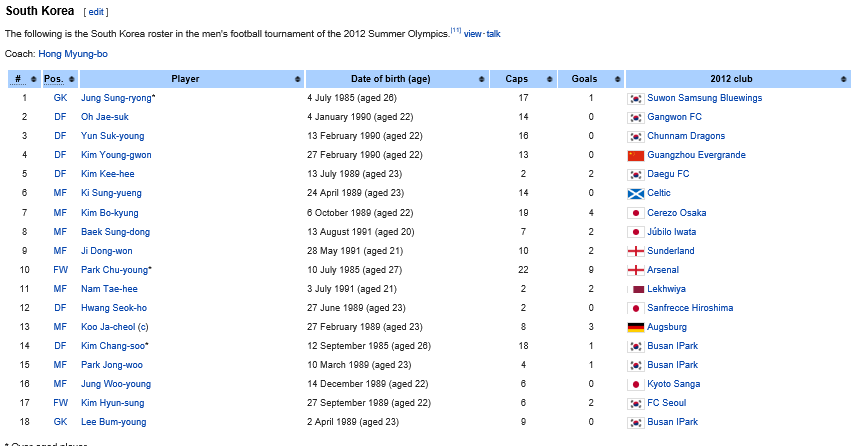The image size is (859, 446).
Task: Click the Japan flag next to Cerezo Osaka
Action: click(635, 213)
